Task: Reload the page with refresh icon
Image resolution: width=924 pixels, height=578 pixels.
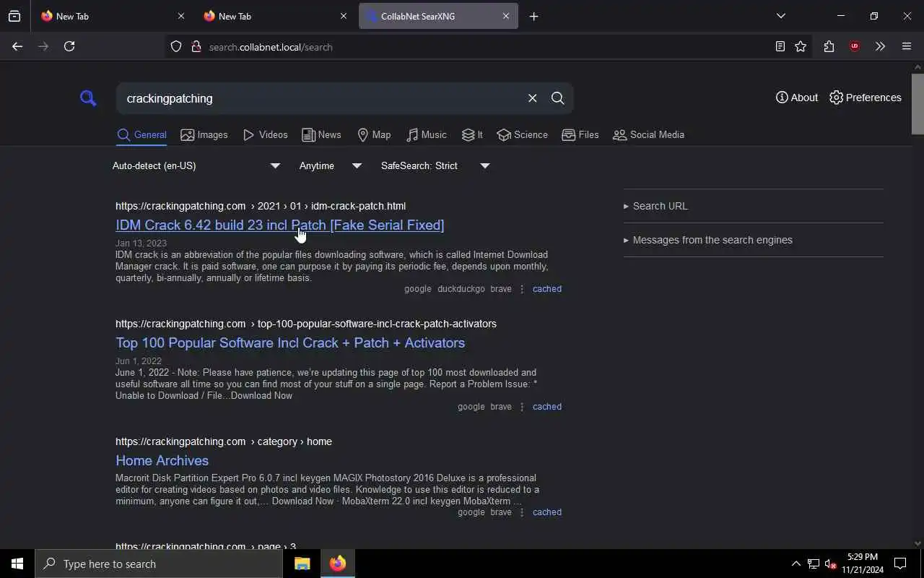Action: tap(69, 46)
